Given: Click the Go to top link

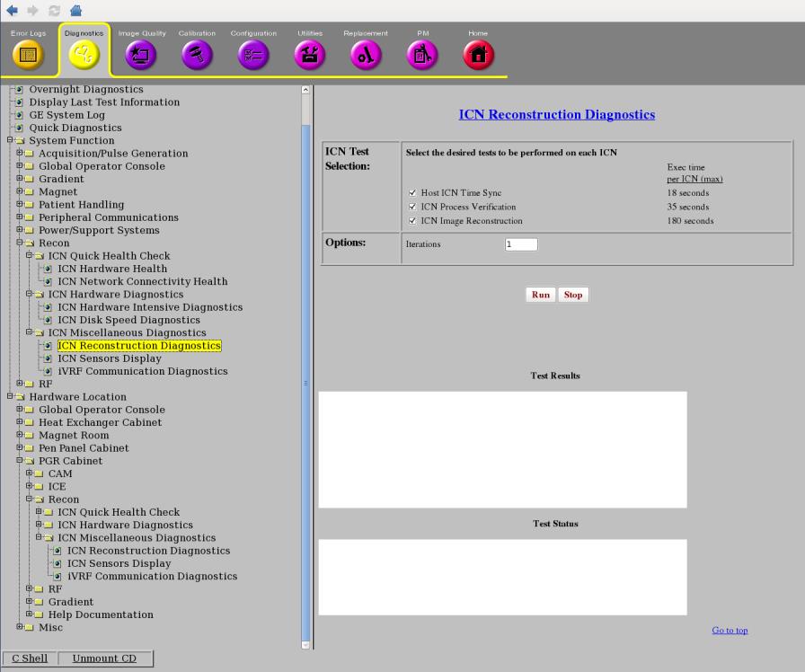Looking at the screenshot, I should click(x=730, y=631).
